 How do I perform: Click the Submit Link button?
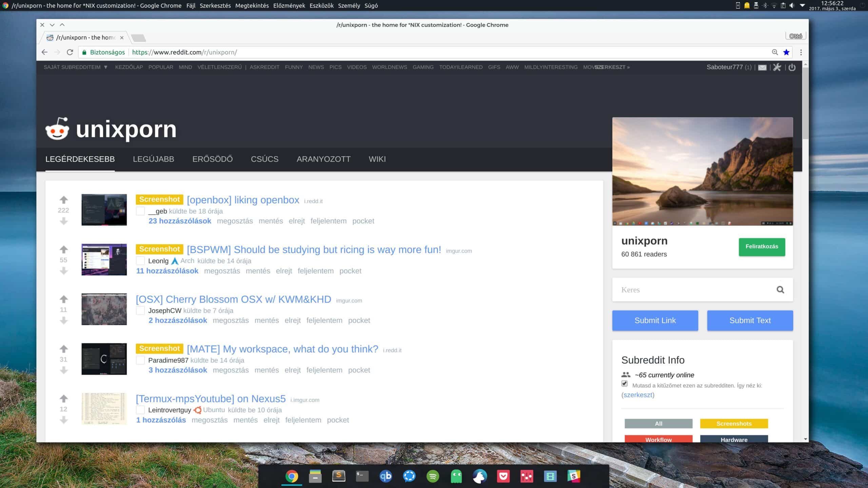(x=655, y=321)
